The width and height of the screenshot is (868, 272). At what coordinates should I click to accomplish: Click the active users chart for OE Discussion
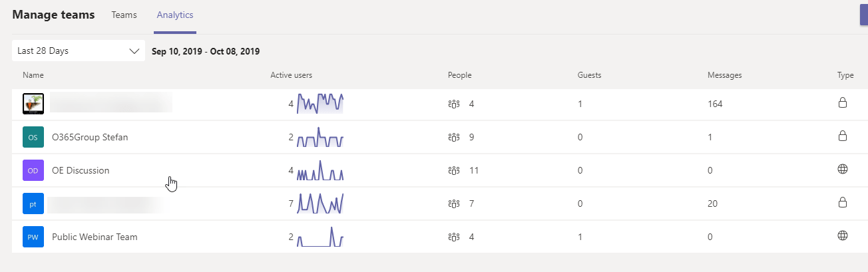pyautogui.click(x=320, y=170)
